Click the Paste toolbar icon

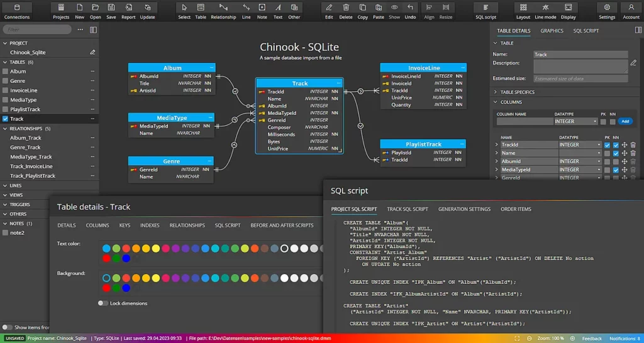378,11
